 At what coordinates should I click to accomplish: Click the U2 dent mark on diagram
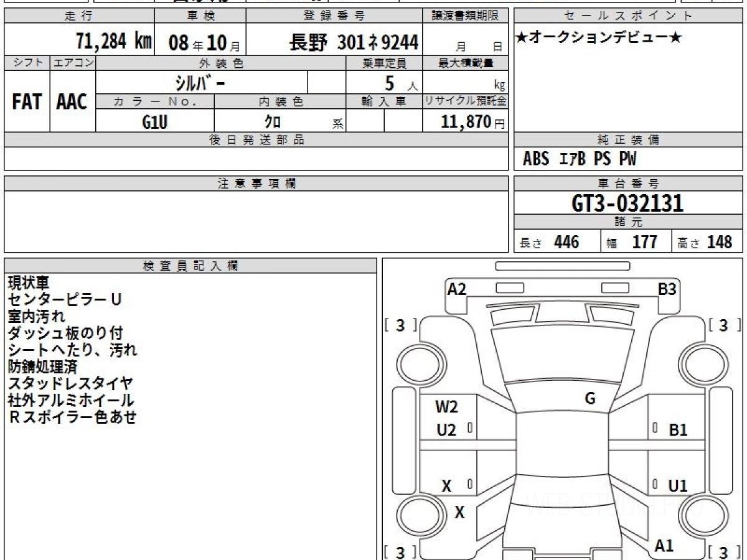(446, 429)
